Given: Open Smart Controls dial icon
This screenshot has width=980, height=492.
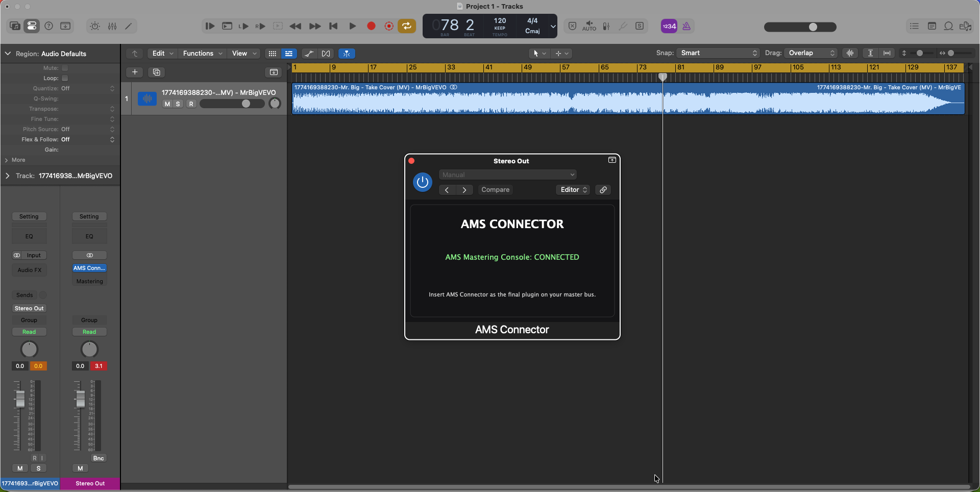Looking at the screenshot, I should coord(95,26).
